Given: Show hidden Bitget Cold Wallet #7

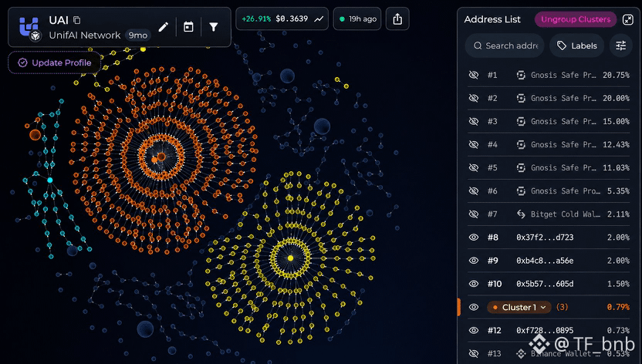Looking at the screenshot, I should point(474,214).
